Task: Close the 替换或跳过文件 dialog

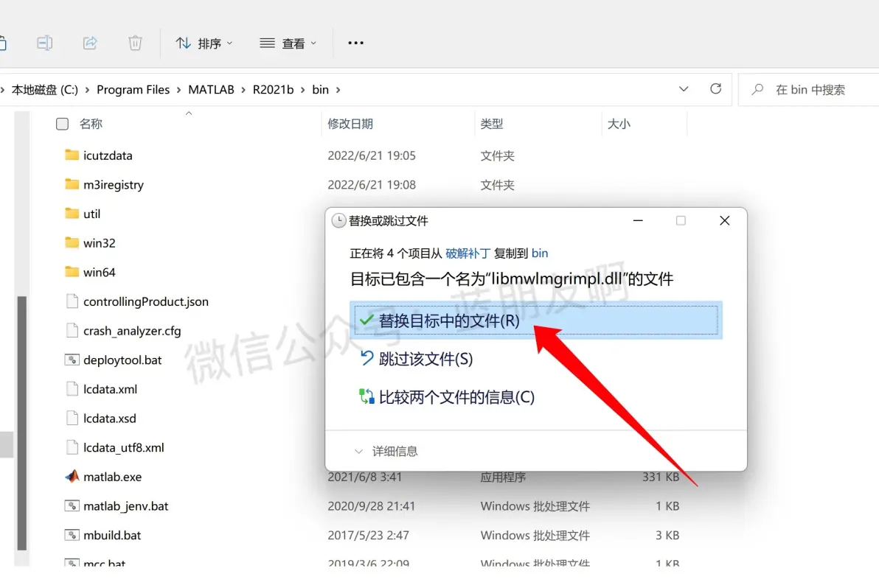Action: pos(724,220)
